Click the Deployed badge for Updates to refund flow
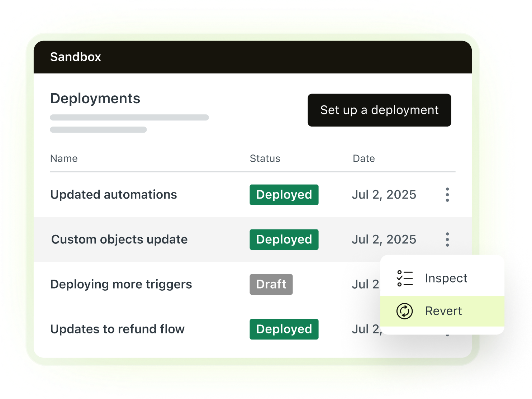The image size is (532, 399). pyautogui.click(x=284, y=329)
